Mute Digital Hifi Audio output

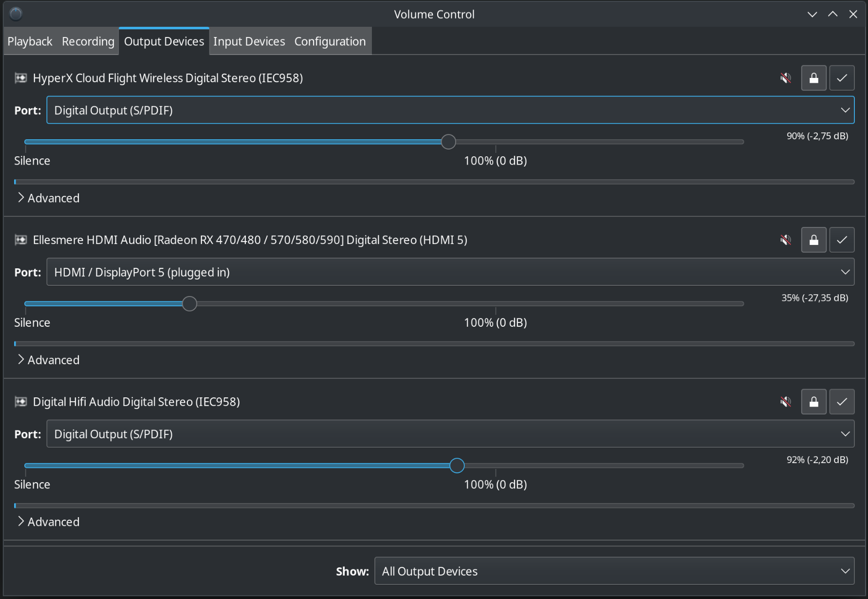786,402
